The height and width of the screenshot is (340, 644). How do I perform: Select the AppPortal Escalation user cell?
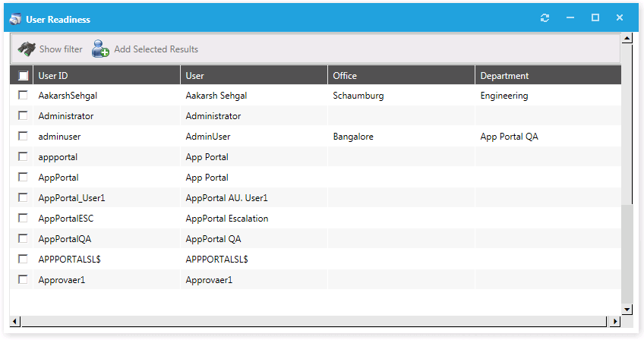pos(227,219)
